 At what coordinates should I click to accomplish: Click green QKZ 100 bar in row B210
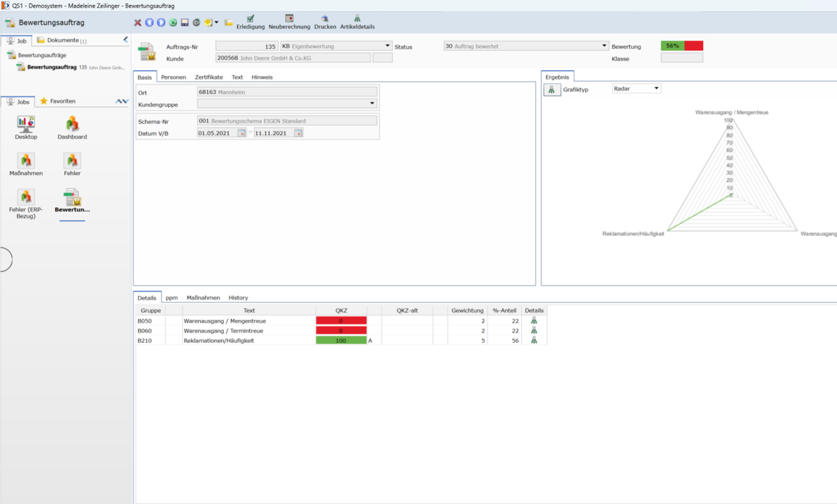click(341, 340)
